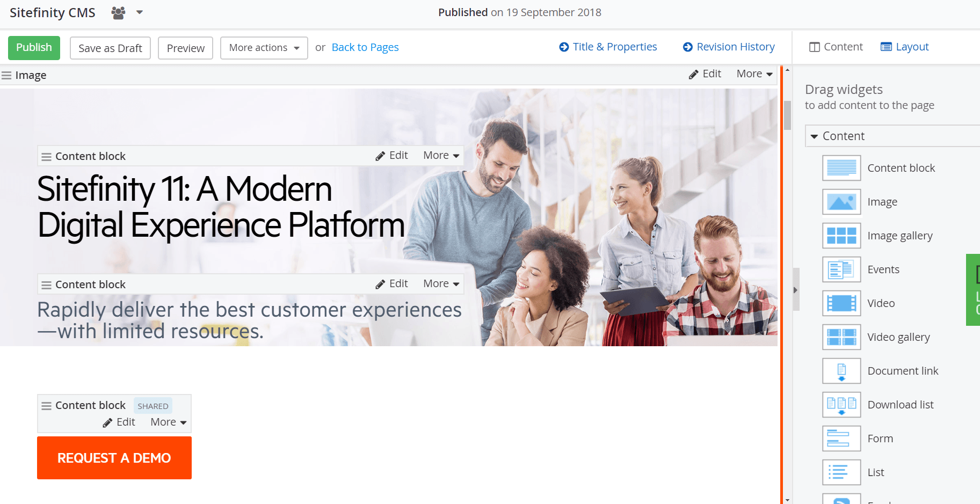Click the Sitefinity CMS logo text
The image size is (980, 504).
(x=53, y=12)
